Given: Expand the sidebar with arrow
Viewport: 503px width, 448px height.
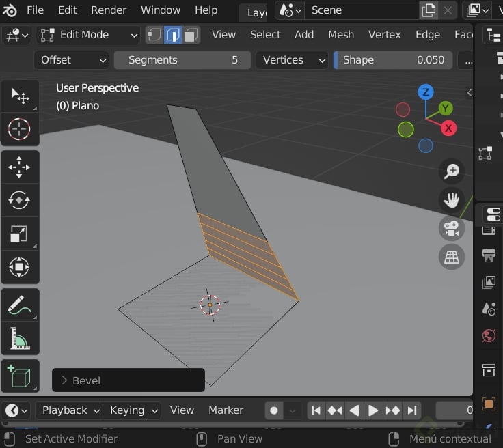Looking at the screenshot, I should 469,93.
